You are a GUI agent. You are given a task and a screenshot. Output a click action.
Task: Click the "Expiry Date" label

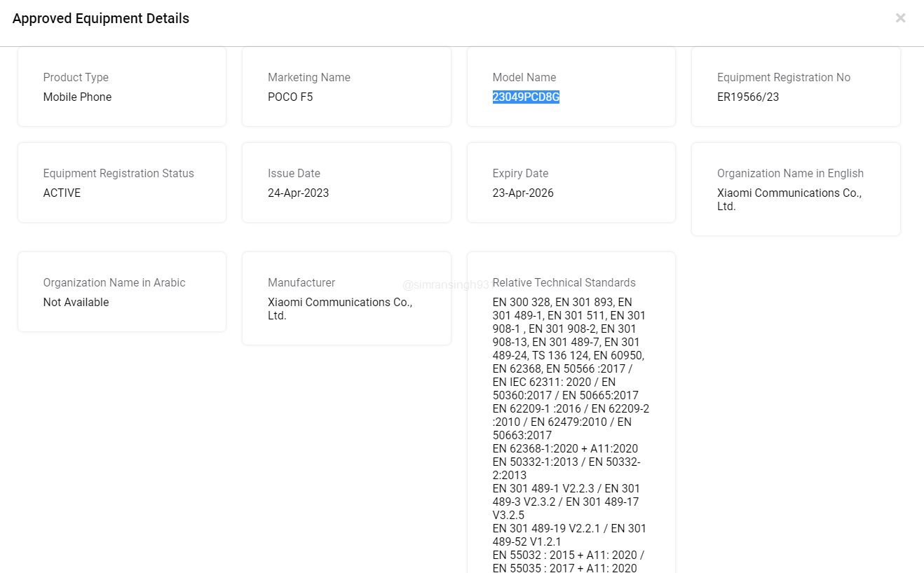click(520, 174)
